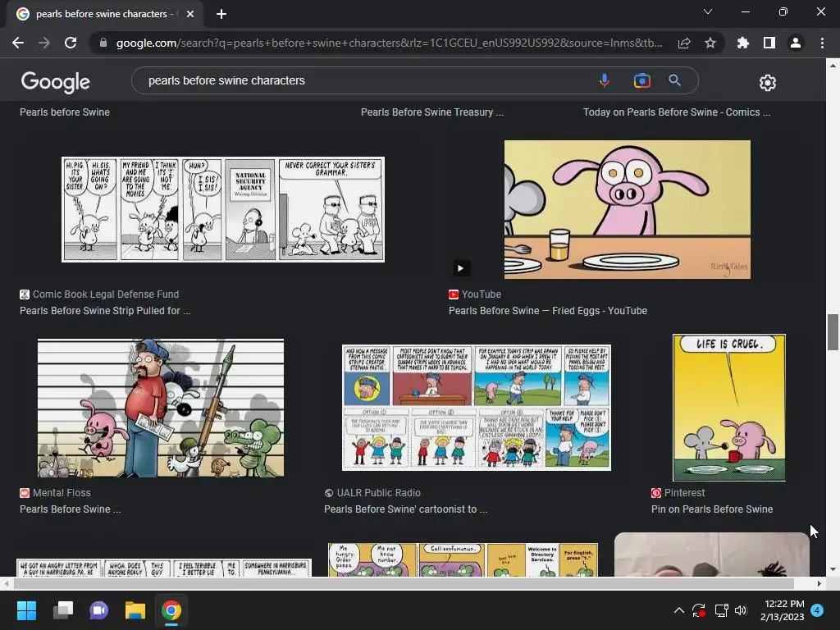Bookmark this page with the star icon

[710, 43]
